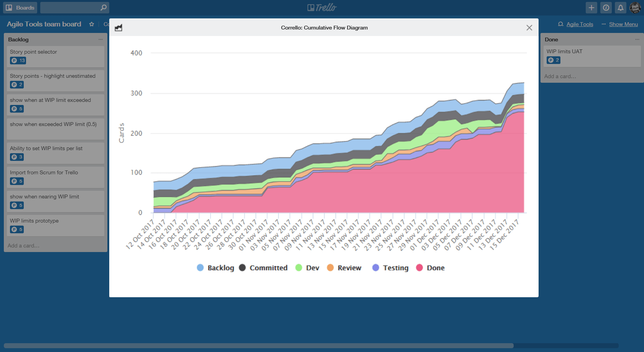Toggle Done series legend entry

coord(430,268)
